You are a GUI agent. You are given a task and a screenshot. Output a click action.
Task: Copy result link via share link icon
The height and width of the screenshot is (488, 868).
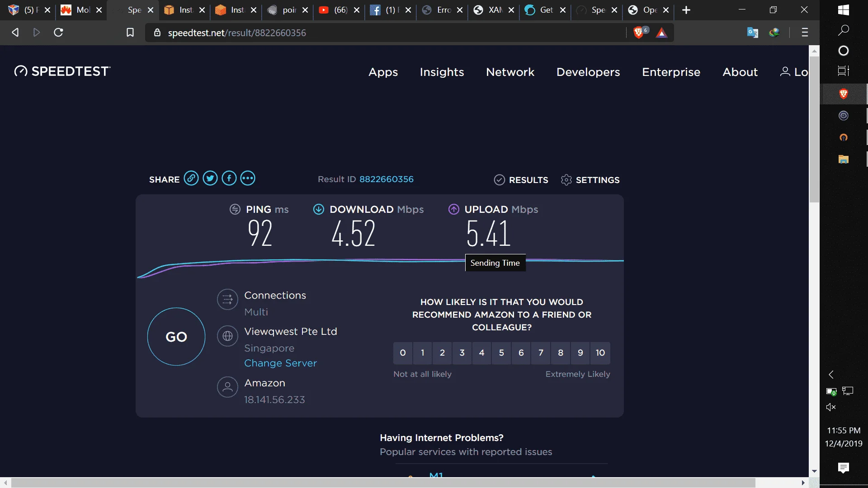[x=191, y=178]
